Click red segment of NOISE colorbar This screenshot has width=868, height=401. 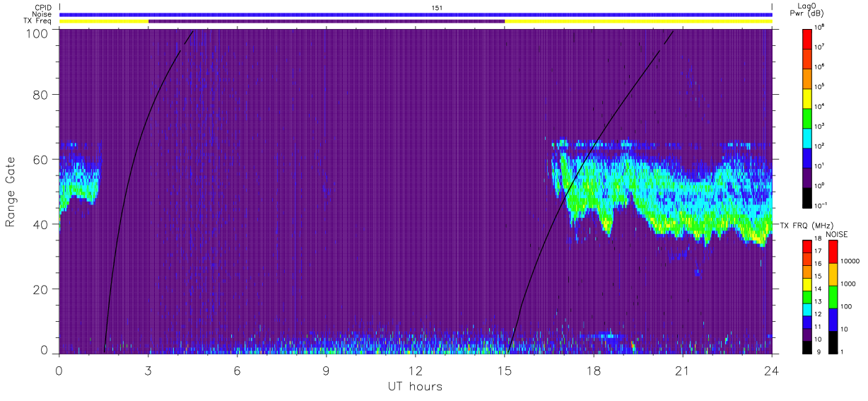(x=833, y=251)
